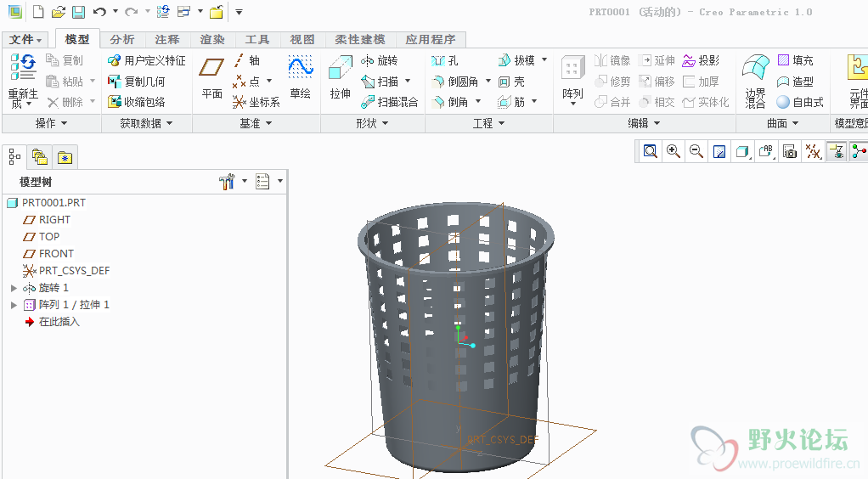Screen dimensions: 868x479
Task: Select the Style (造型) tool
Action: click(795, 82)
